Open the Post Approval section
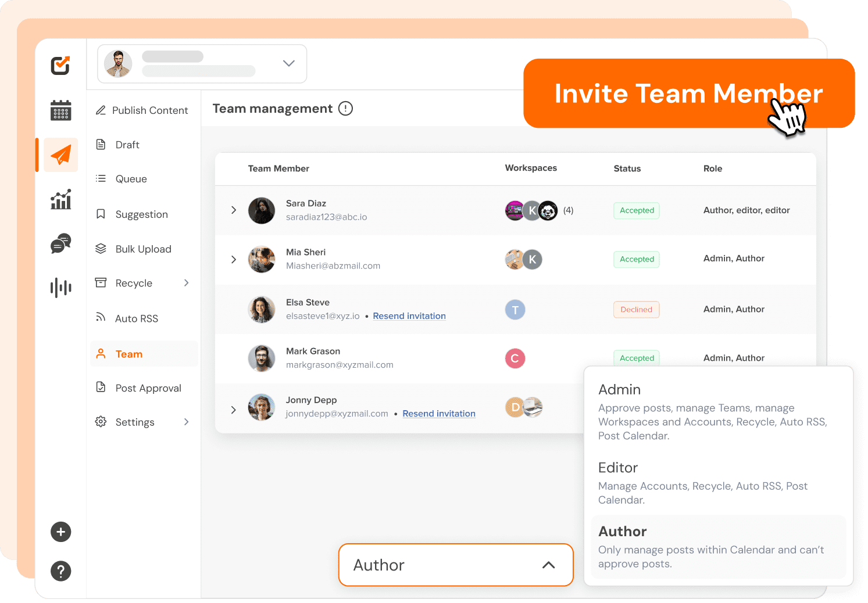This screenshot has height=603, width=868. point(148,387)
